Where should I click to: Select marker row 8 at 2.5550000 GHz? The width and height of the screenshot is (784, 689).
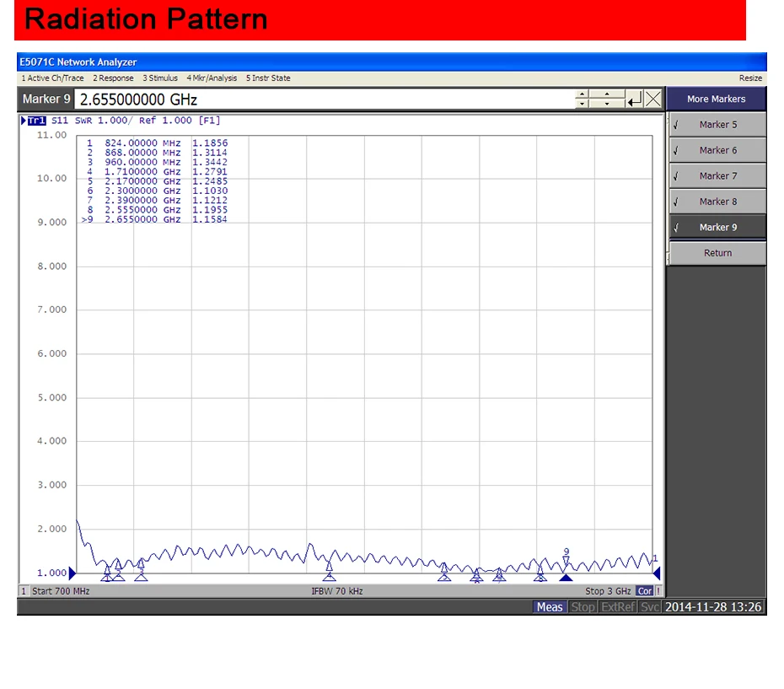click(157, 210)
